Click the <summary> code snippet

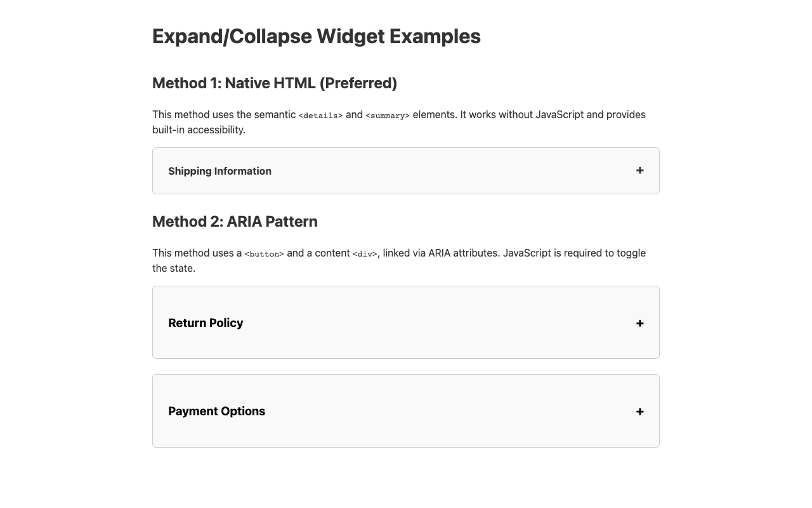[388, 116]
